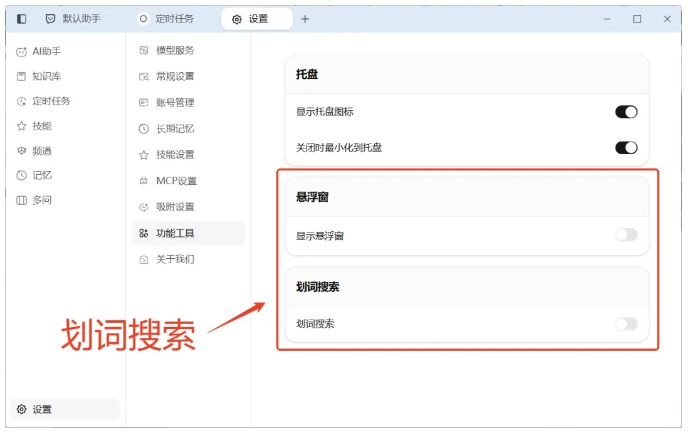Viewport: 691px width, 440px height.
Task: Minimize the application window
Action: click(607, 19)
